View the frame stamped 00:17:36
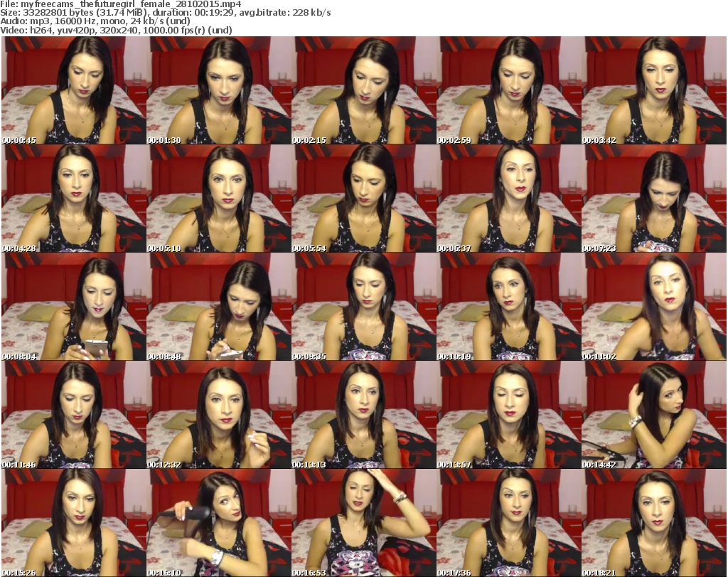 tap(508, 523)
